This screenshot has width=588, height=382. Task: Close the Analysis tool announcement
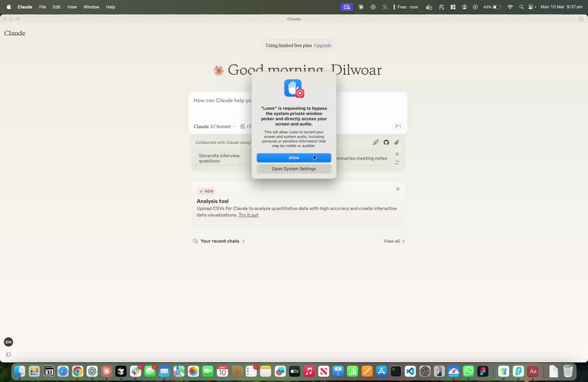pos(398,189)
